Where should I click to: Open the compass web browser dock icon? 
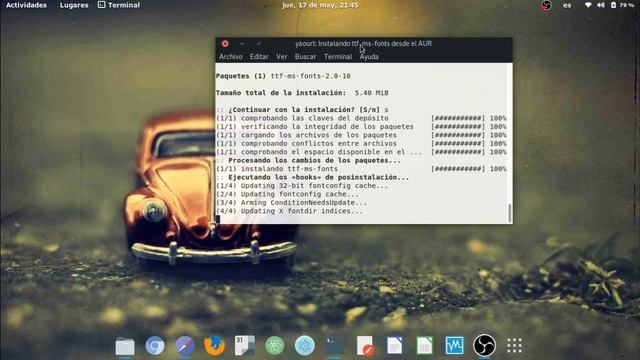[x=185, y=346]
